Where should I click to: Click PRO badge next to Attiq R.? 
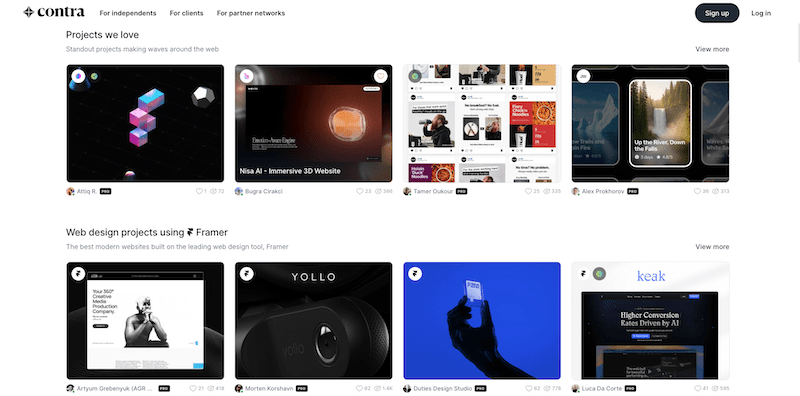pyautogui.click(x=106, y=191)
